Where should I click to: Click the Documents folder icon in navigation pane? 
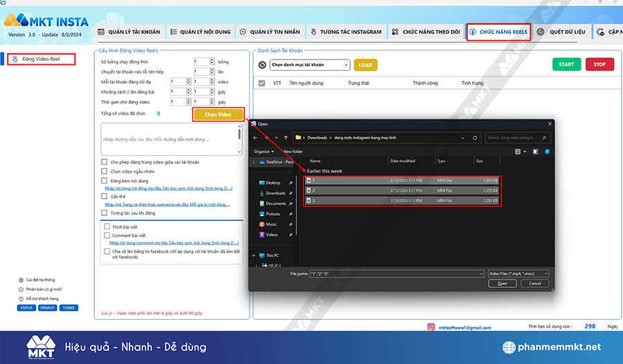click(x=262, y=203)
